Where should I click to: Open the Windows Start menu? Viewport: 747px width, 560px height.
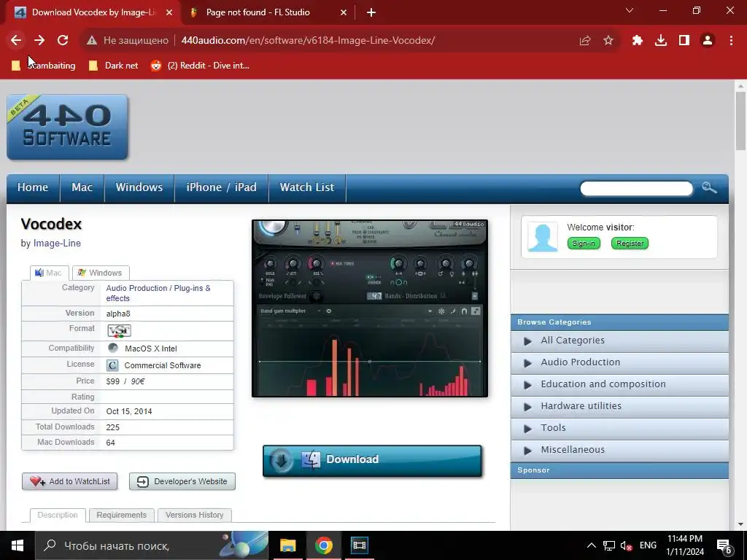pyautogui.click(x=18, y=545)
